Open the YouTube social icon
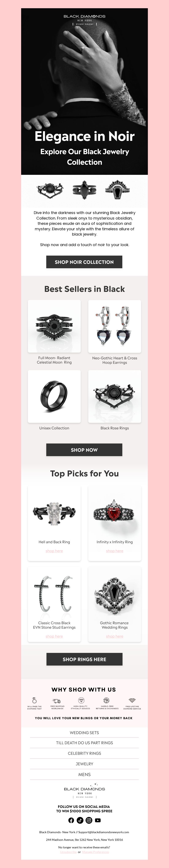 click(x=98, y=820)
